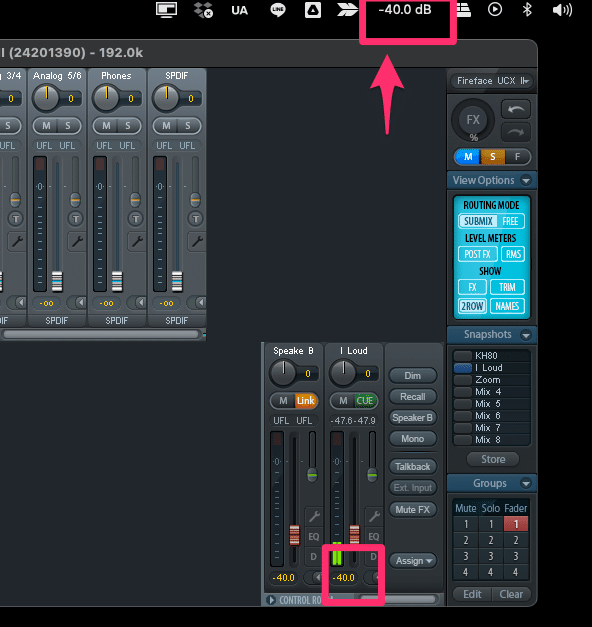Click the T trim button on Phones
592x627 pixels.
pyautogui.click(x=136, y=219)
